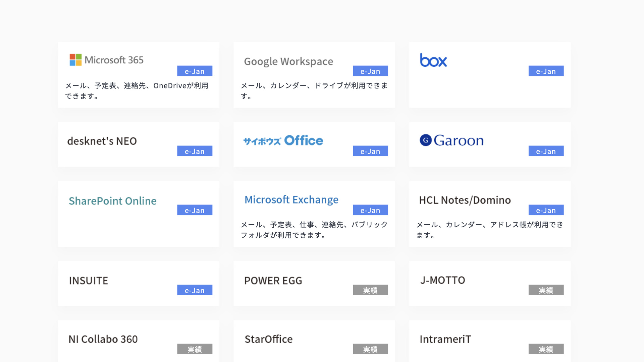The height and width of the screenshot is (362, 644).
Task: Select the e-Jan badge on box card
Action: (546, 71)
